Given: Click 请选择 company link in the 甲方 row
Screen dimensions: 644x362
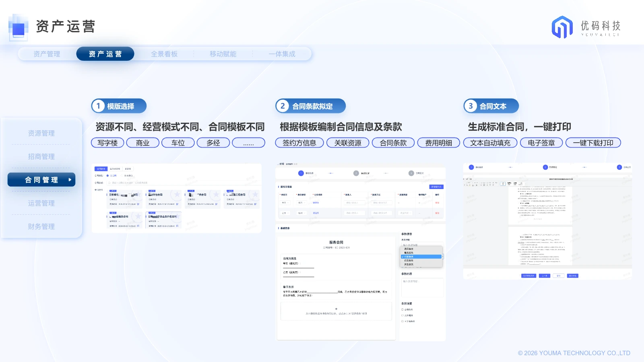Looking at the screenshot, I should tap(316, 203).
